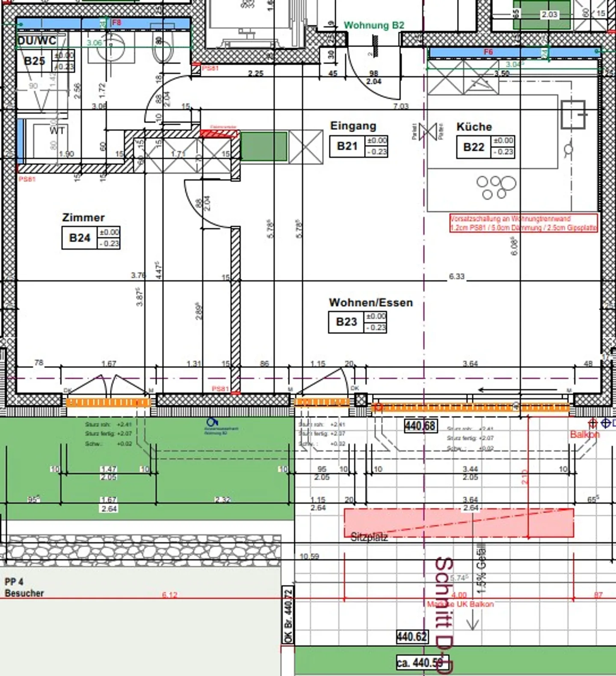
Task: Click the 440.62 elevation label
Action: [412, 637]
